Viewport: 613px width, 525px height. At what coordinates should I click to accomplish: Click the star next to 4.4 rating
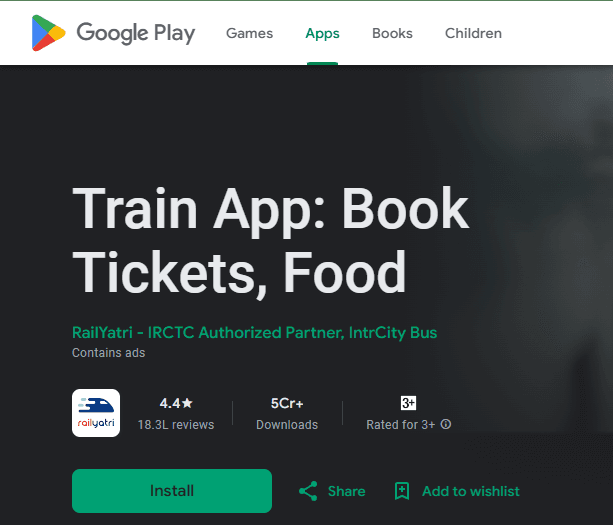point(188,403)
